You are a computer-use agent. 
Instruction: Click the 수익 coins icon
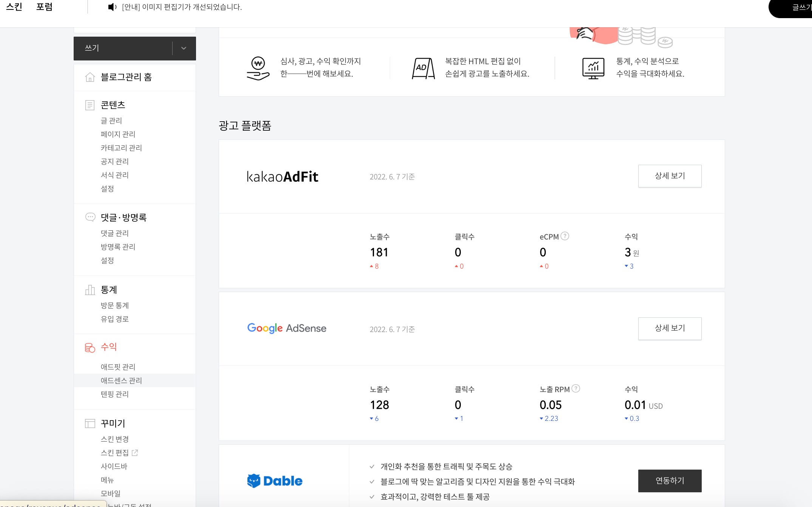(x=90, y=348)
